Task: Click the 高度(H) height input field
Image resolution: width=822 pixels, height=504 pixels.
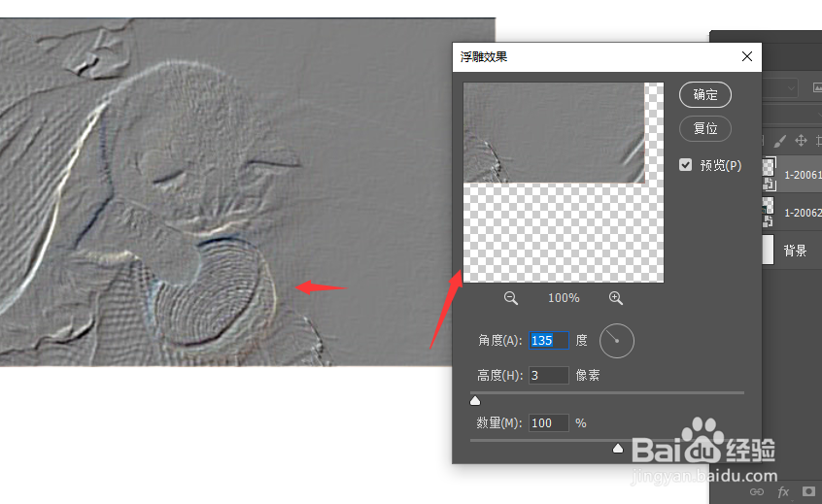Action: pyautogui.click(x=549, y=375)
